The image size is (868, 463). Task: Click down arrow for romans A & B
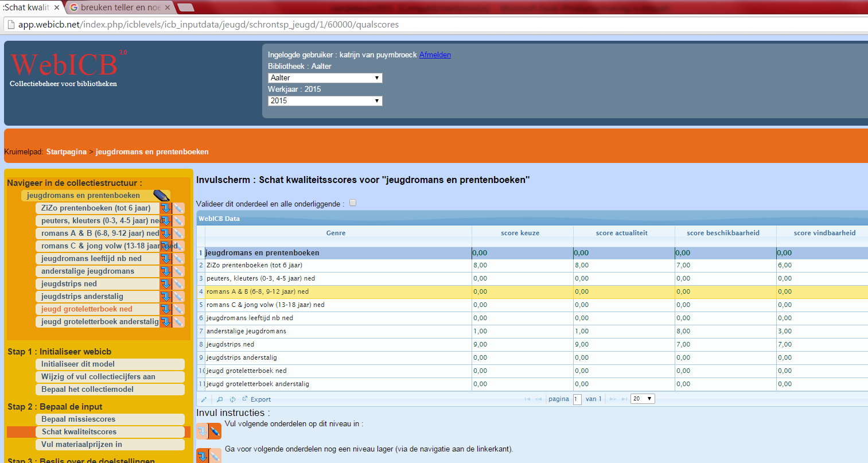(x=166, y=234)
